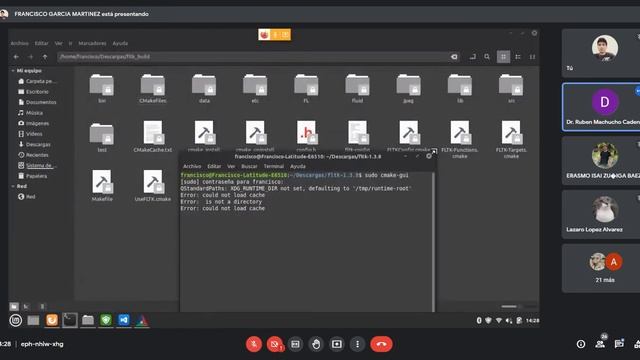
Task: Raise your hand in the meeting
Action: [x=316, y=344]
